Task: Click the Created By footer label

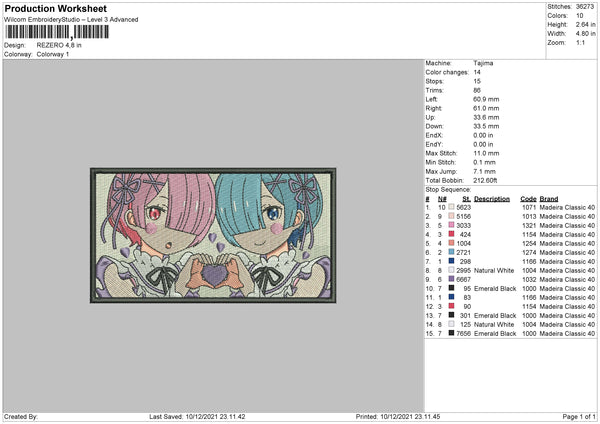Action: point(21,417)
